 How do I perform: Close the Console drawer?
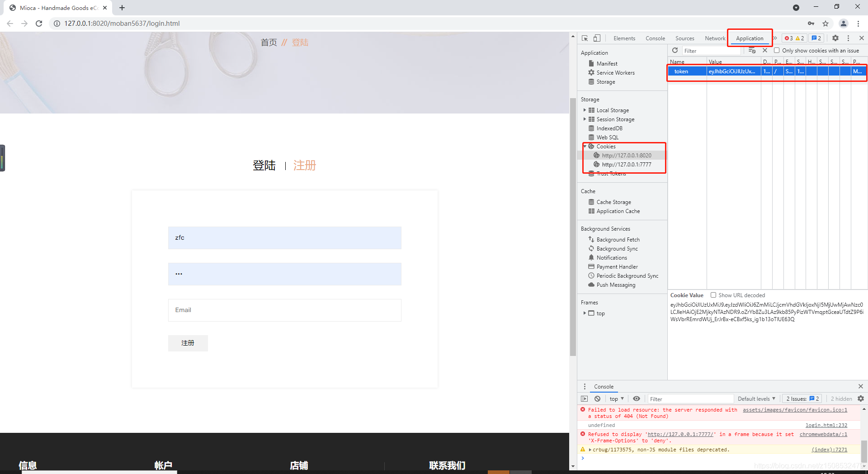click(861, 386)
